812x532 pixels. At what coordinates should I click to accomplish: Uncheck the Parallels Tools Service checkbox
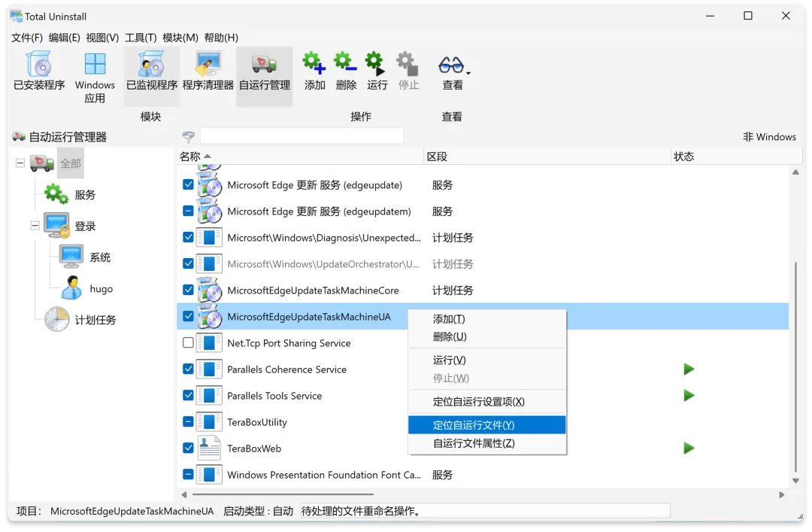click(189, 396)
